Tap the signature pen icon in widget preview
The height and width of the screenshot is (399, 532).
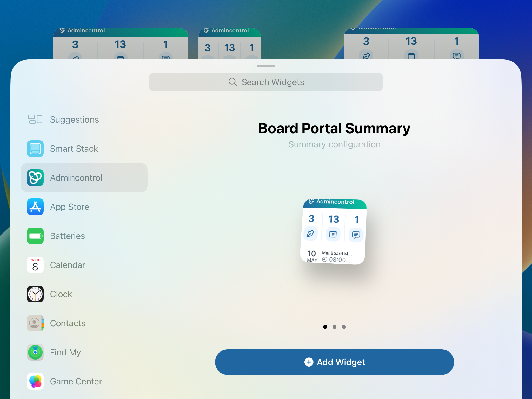(311, 233)
